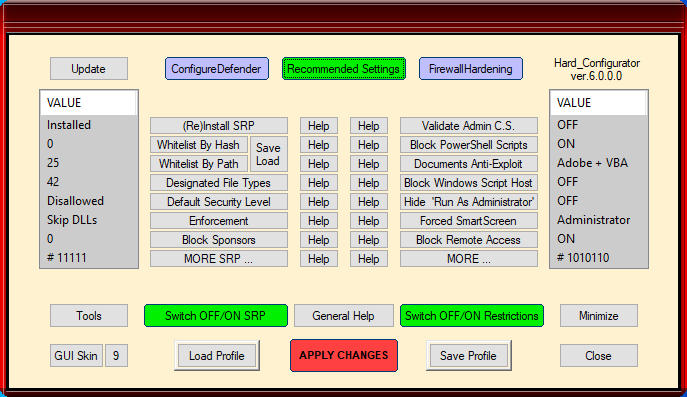Image resolution: width=687 pixels, height=397 pixels.
Task: Toggle Switch OFF/ON Restrictions
Action: pyautogui.click(x=471, y=315)
